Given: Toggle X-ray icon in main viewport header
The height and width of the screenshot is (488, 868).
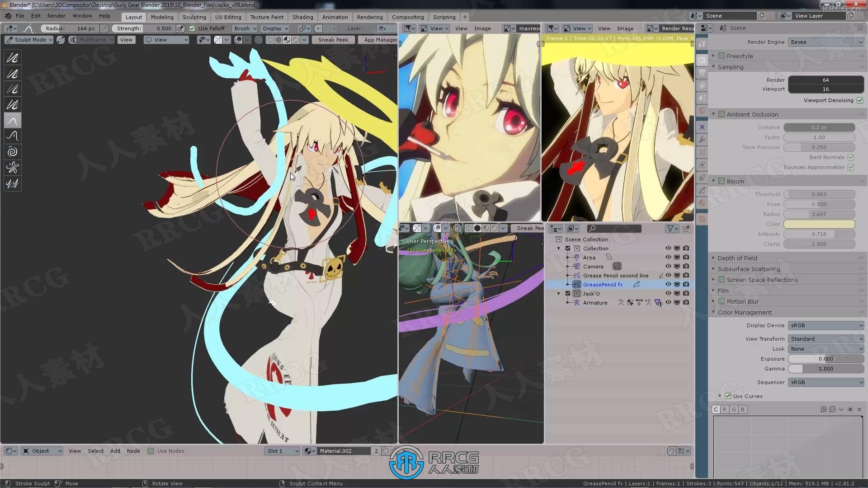Looking at the screenshot, I should (x=259, y=40).
